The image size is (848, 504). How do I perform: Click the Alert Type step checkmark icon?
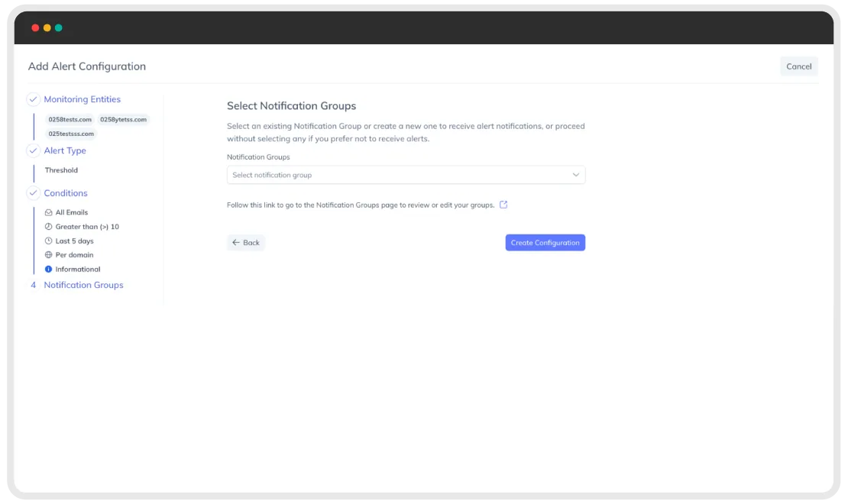33,150
